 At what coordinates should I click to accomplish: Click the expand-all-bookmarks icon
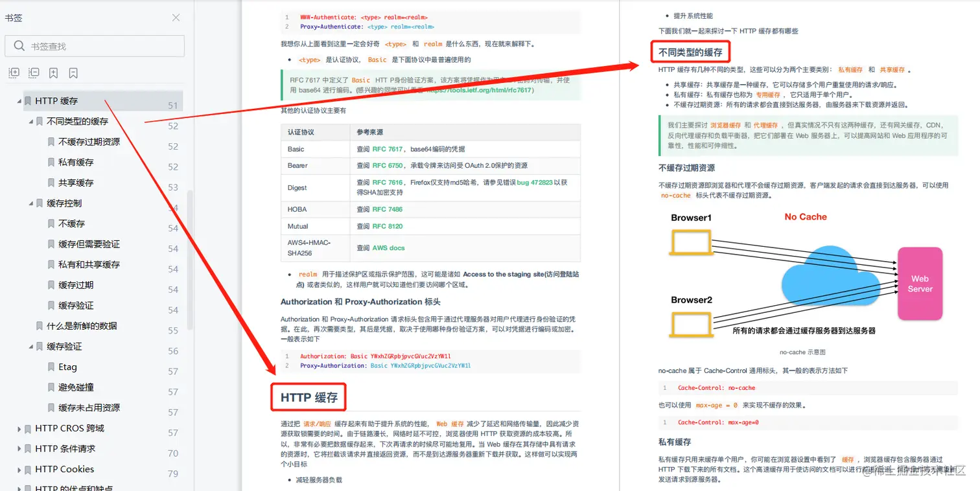click(x=14, y=73)
